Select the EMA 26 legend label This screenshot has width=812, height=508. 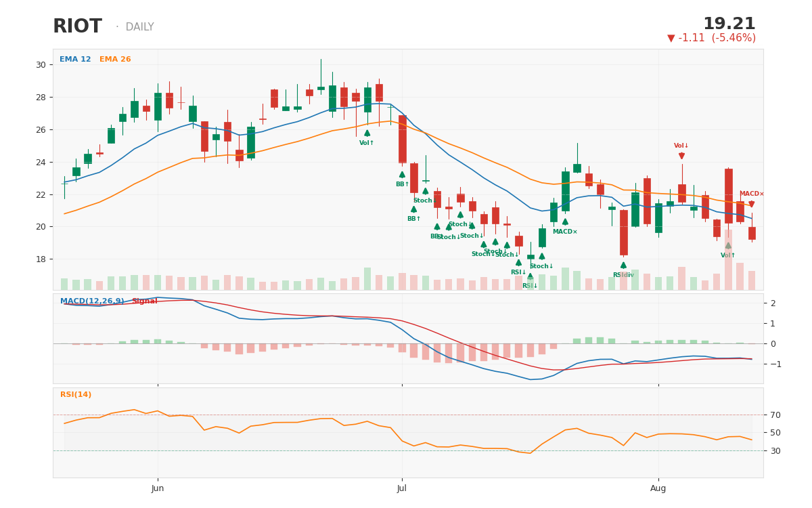click(115, 60)
